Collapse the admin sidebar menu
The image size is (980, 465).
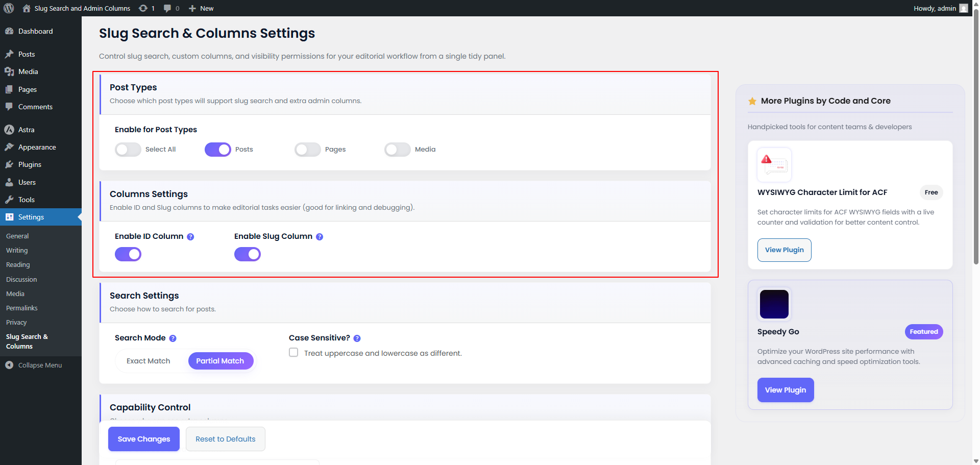coord(33,365)
